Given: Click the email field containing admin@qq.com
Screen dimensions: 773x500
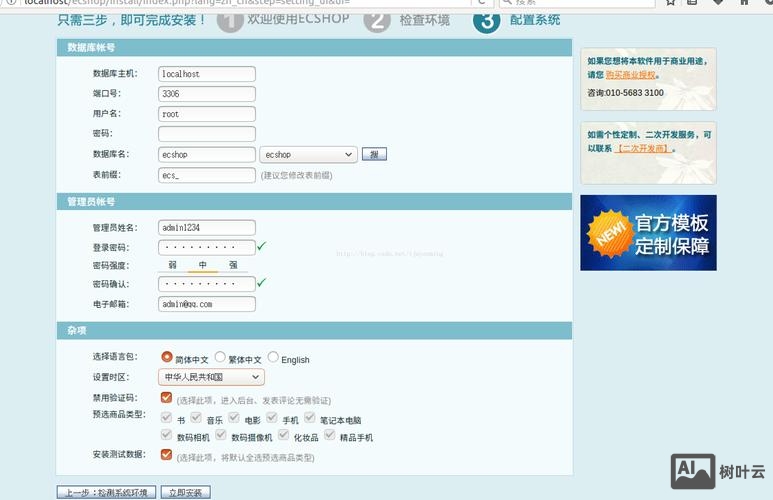Looking at the screenshot, I should pyautogui.click(x=207, y=304).
